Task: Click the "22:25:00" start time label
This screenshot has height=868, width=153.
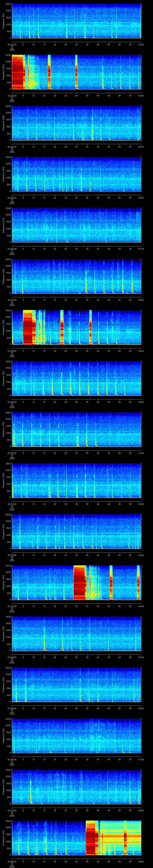Action: click(x=12, y=198)
